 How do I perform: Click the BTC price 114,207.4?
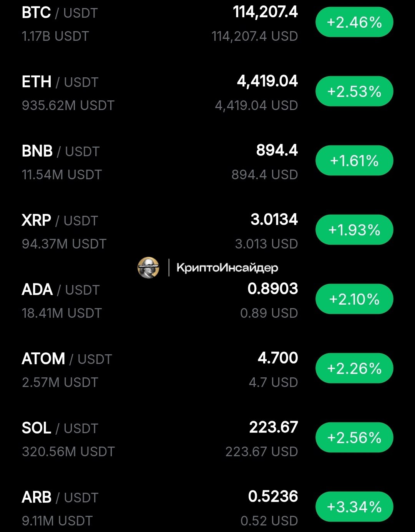(265, 12)
